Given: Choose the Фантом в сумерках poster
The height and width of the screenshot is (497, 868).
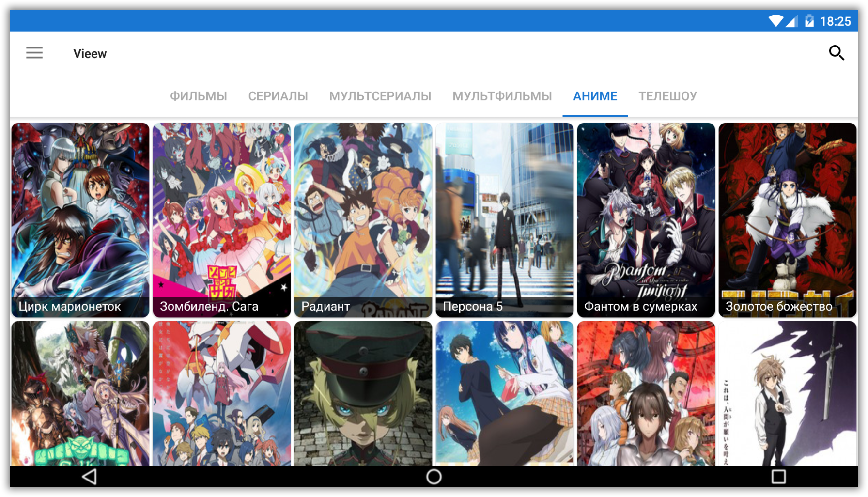Looking at the screenshot, I should tap(646, 220).
